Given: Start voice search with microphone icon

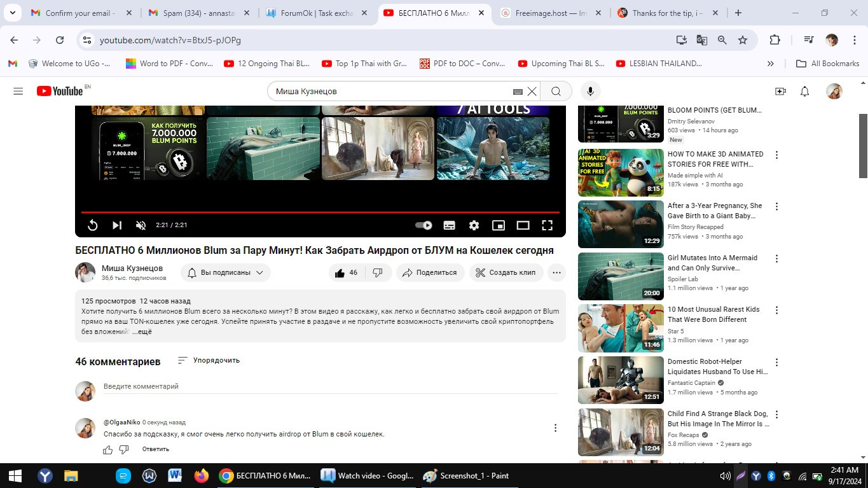Looking at the screenshot, I should (x=590, y=92).
